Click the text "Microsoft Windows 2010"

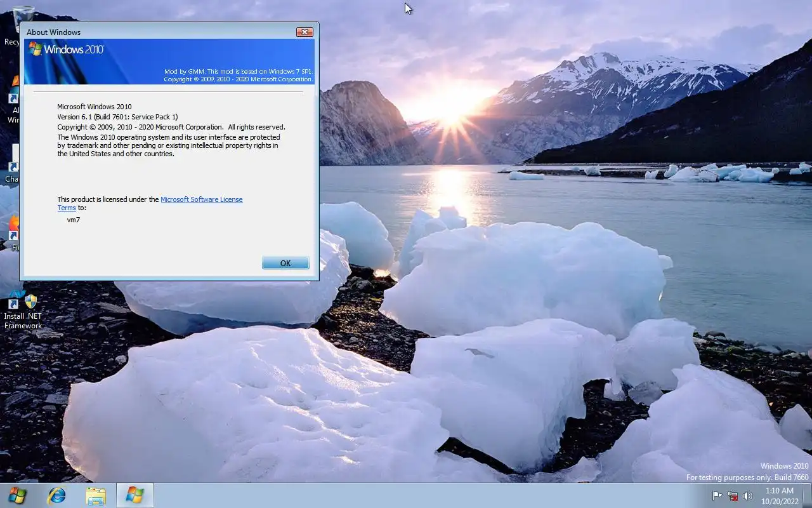(95, 107)
